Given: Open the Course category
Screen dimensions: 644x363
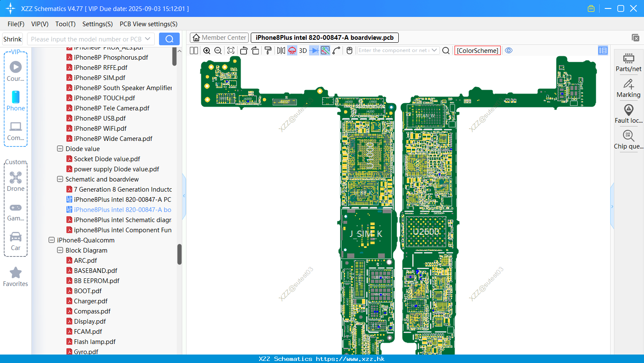Looking at the screenshot, I should (16, 71).
